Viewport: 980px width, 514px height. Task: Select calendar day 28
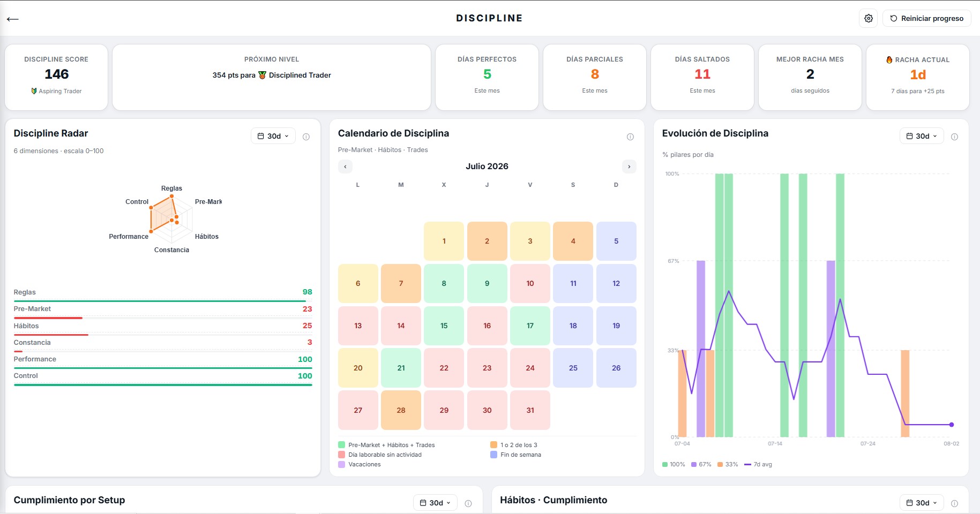401,410
